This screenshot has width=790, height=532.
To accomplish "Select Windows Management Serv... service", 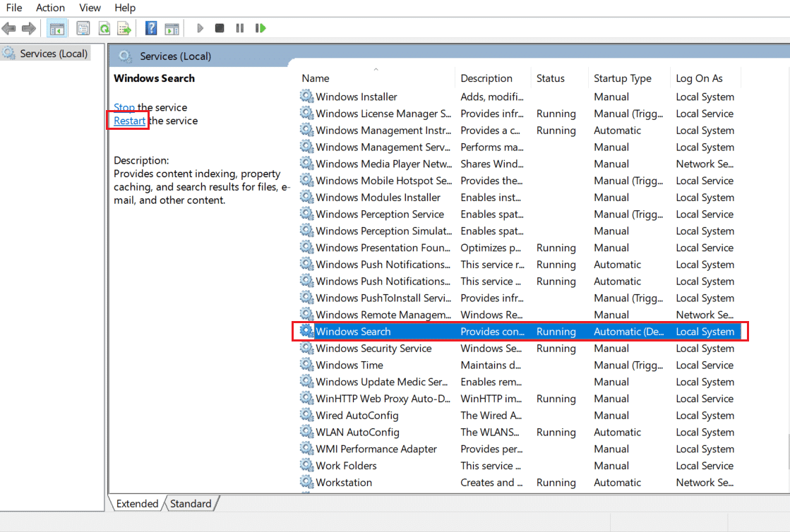I will [x=383, y=147].
